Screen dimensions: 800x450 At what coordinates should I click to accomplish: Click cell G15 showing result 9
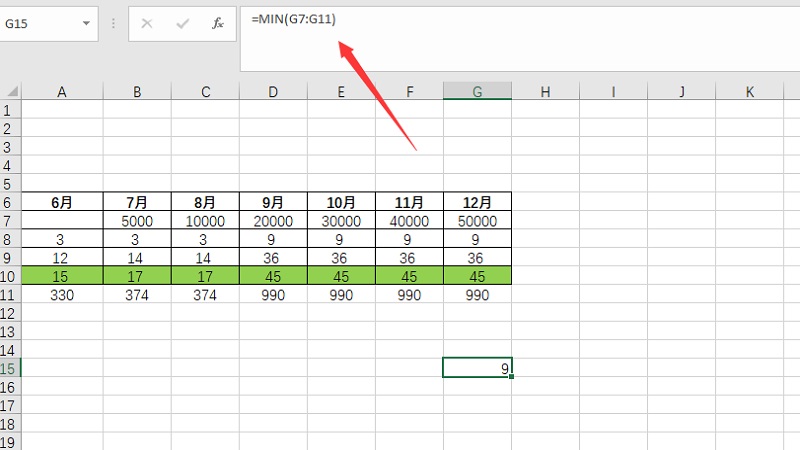pos(477,368)
